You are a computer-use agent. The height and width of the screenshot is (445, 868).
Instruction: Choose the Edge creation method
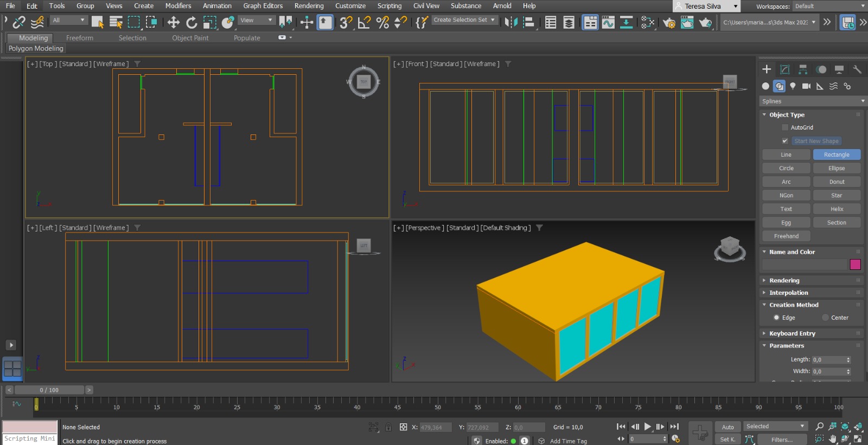776,318
